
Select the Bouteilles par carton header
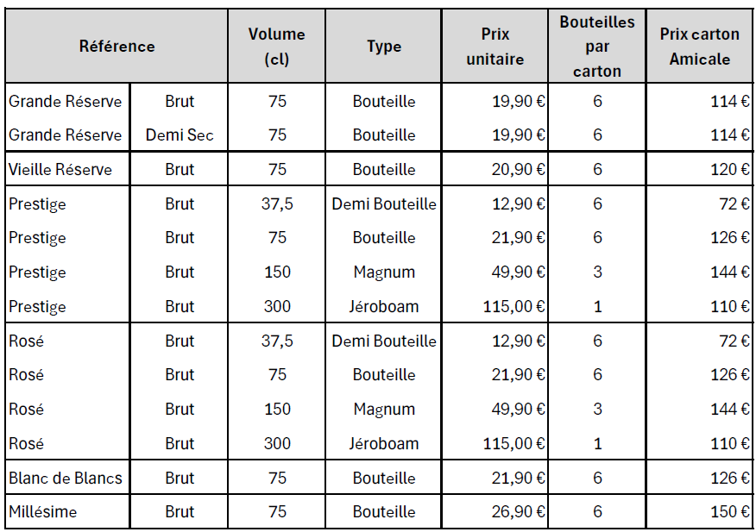point(597,47)
